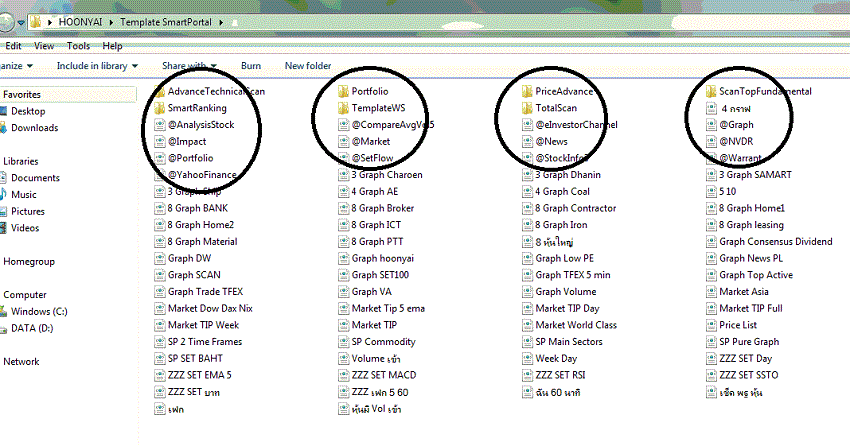Click the @Market file icon
850x446 pixels.
343,141
